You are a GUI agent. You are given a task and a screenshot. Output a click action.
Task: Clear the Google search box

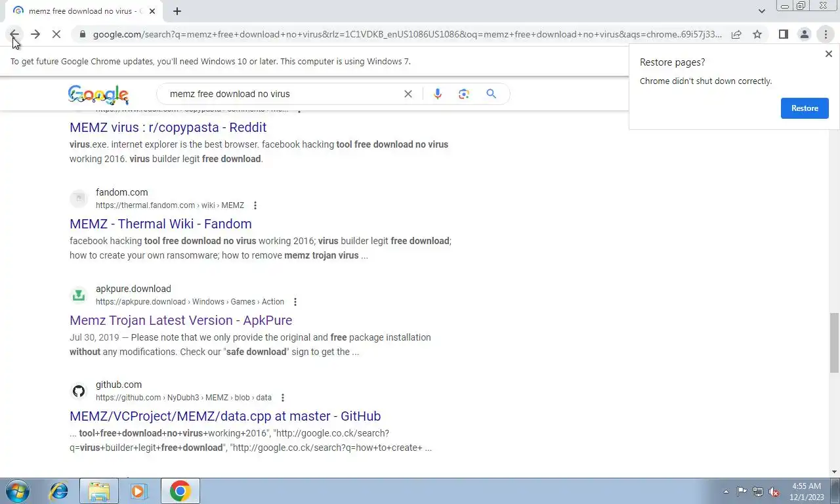click(408, 94)
